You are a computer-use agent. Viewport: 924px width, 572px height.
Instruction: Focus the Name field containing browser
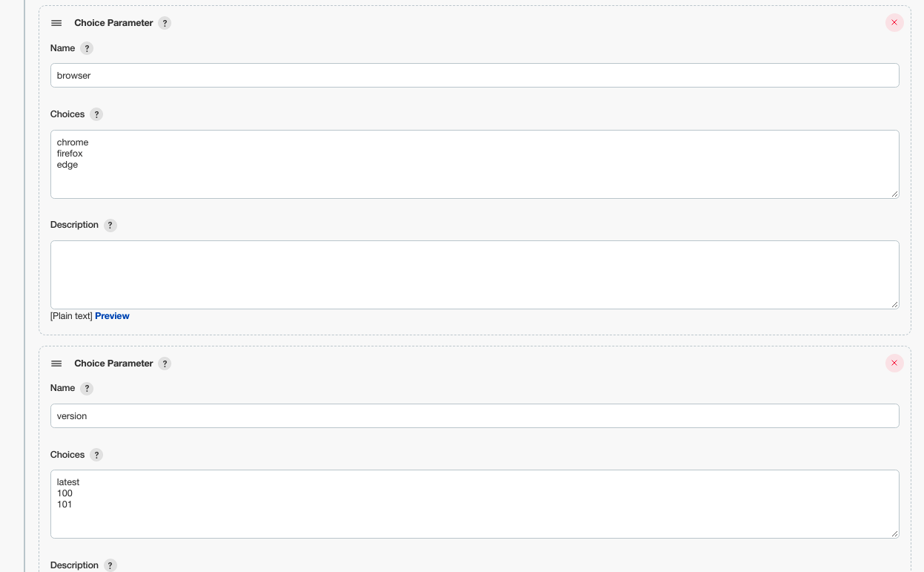tap(475, 75)
